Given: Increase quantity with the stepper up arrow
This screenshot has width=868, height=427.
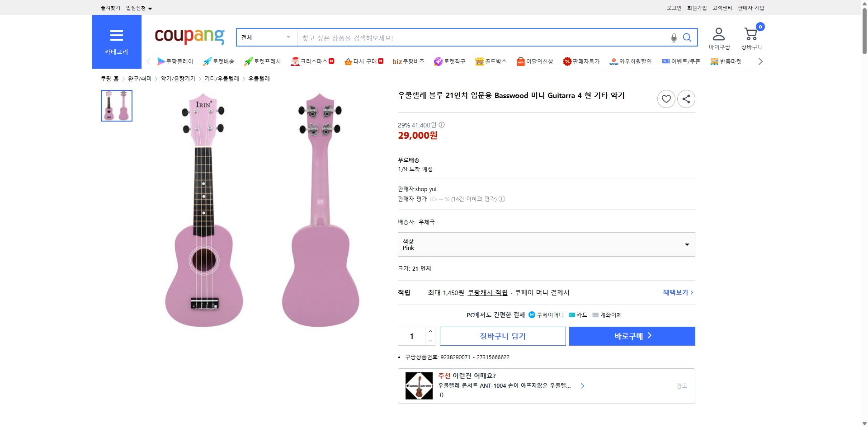Looking at the screenshot, I should [x=430, y=331].
